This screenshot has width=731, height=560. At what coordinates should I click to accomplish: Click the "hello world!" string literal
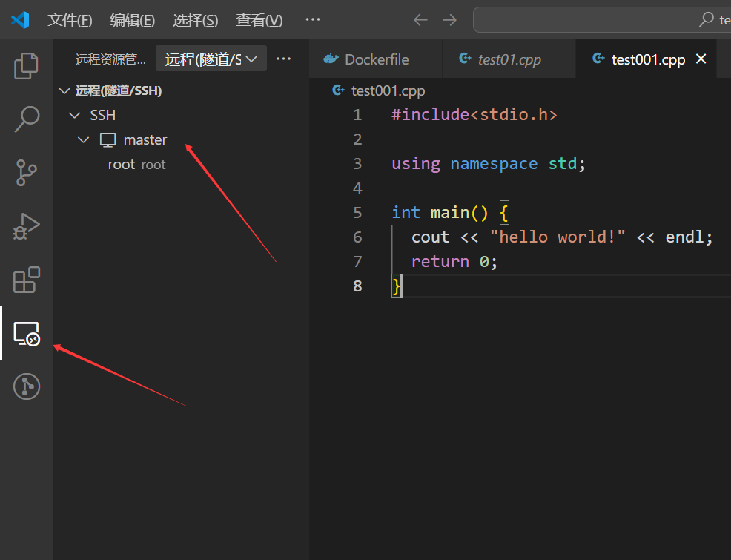click(557, 237)
